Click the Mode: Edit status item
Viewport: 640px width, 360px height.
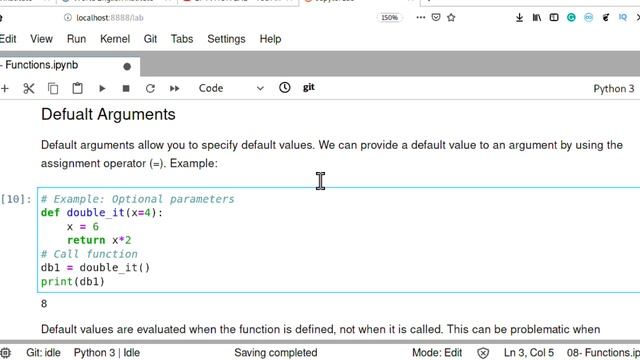click(x=437, y=353)
